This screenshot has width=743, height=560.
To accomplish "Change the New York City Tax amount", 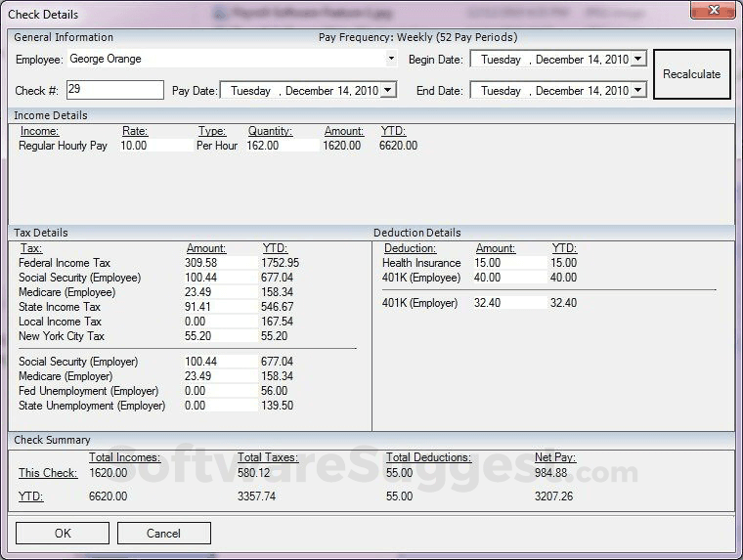I will coord(218,336).
